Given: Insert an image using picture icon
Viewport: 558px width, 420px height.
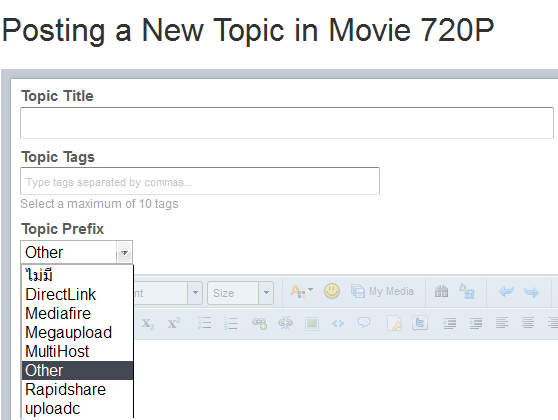Looking at the screenshot, I should [312, 324].
